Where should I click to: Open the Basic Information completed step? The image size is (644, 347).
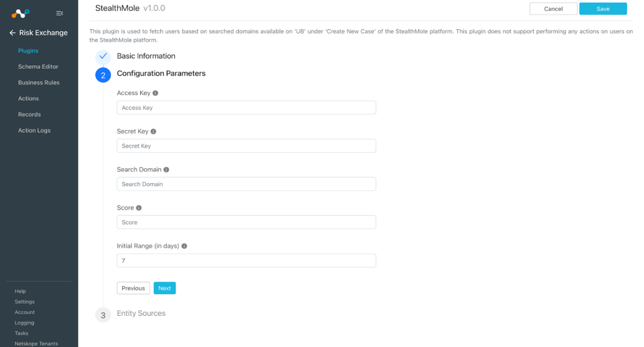tap(146, 56)
